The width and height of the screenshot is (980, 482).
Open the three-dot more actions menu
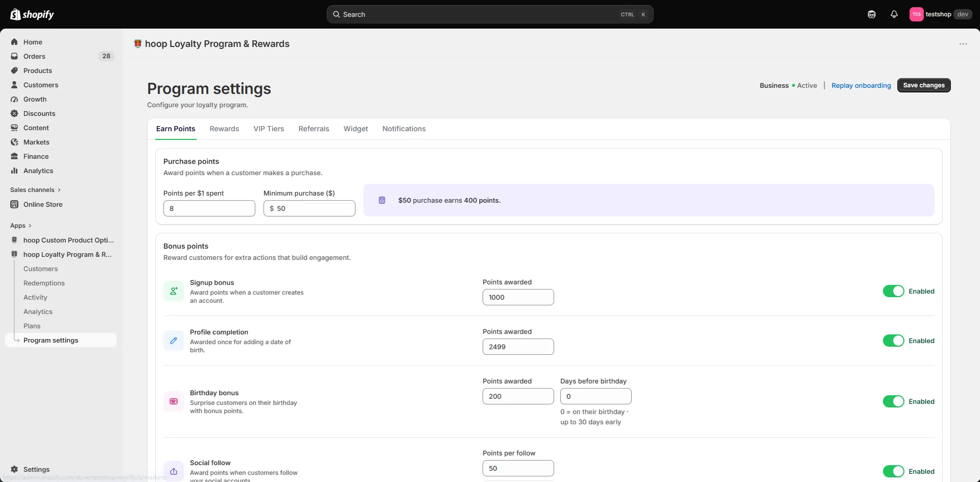click(963, 44)
